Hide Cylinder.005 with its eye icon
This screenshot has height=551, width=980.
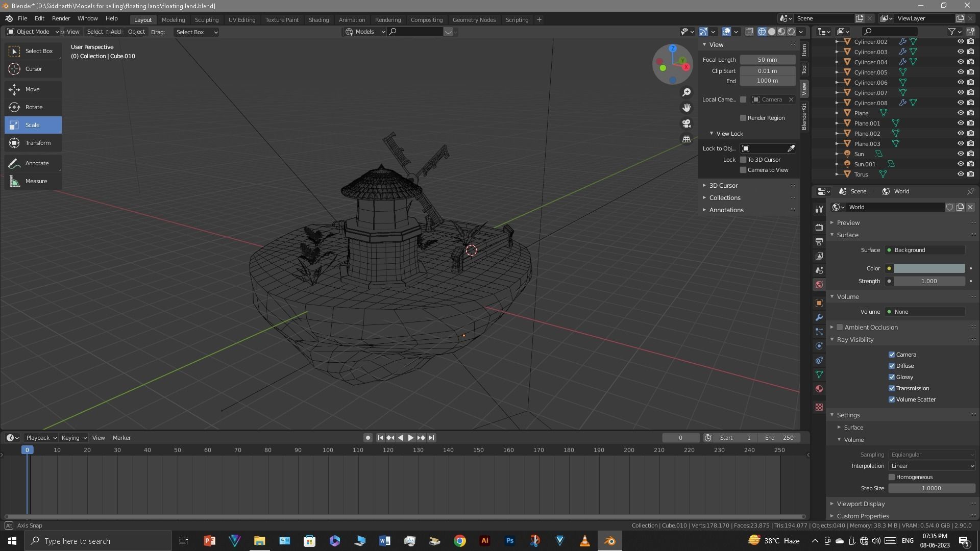point(960,72)
